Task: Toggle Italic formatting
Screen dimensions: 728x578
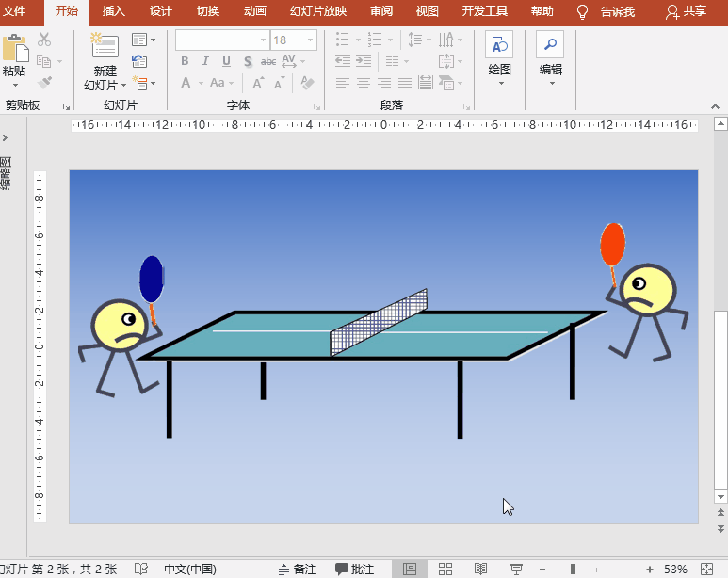Action: tap(205, 61)
